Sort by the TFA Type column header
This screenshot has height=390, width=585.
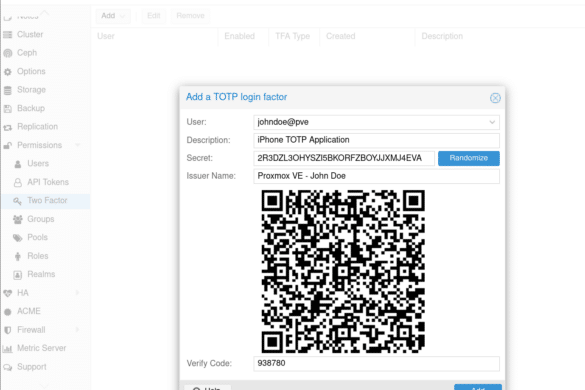click(x=294, y=36)
